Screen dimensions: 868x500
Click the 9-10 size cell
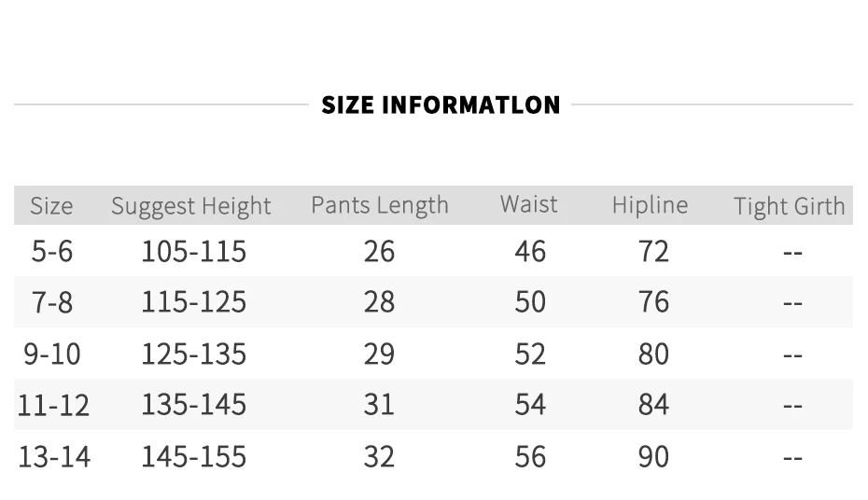pos(52,354)
